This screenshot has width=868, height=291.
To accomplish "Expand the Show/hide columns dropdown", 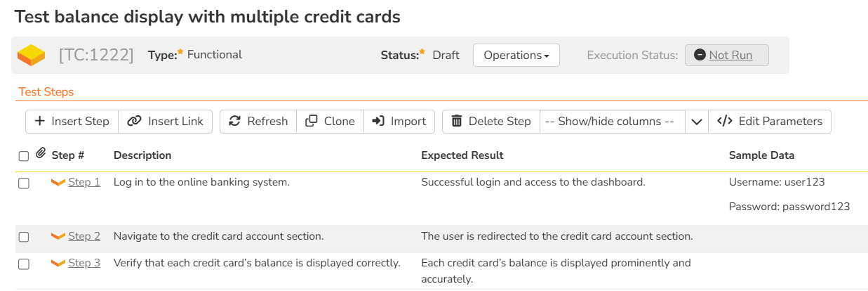I will [x=695, y=122].
